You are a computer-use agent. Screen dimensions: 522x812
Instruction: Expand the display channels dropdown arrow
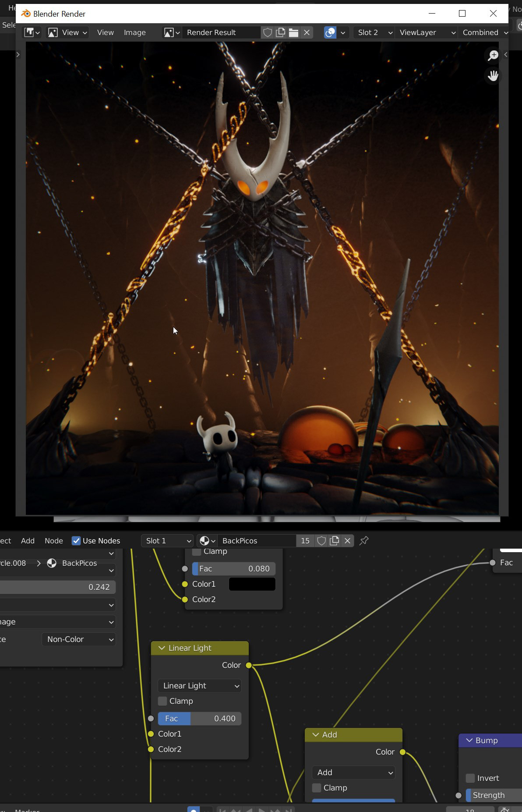point(343,32)
